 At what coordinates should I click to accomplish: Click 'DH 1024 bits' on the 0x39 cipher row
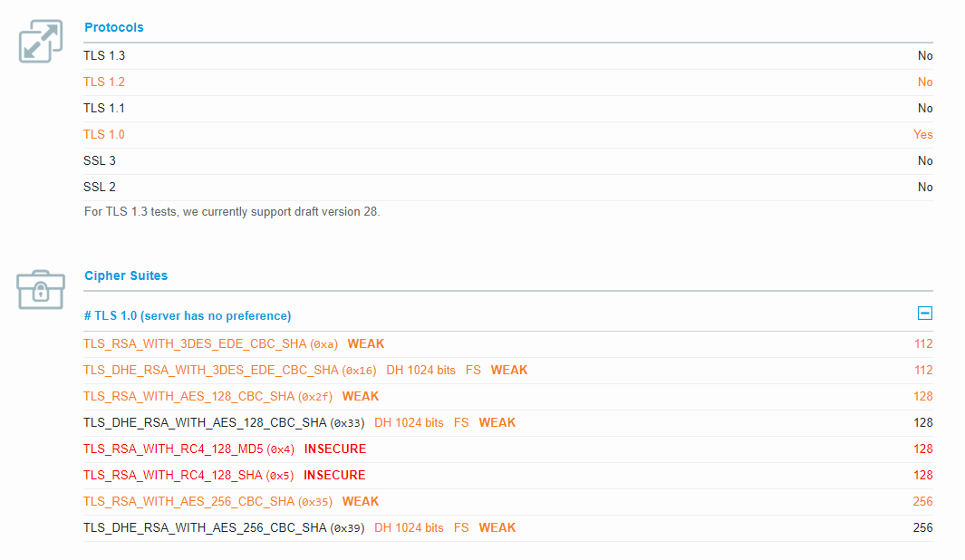pyautogui.click(x=410, y=528)
